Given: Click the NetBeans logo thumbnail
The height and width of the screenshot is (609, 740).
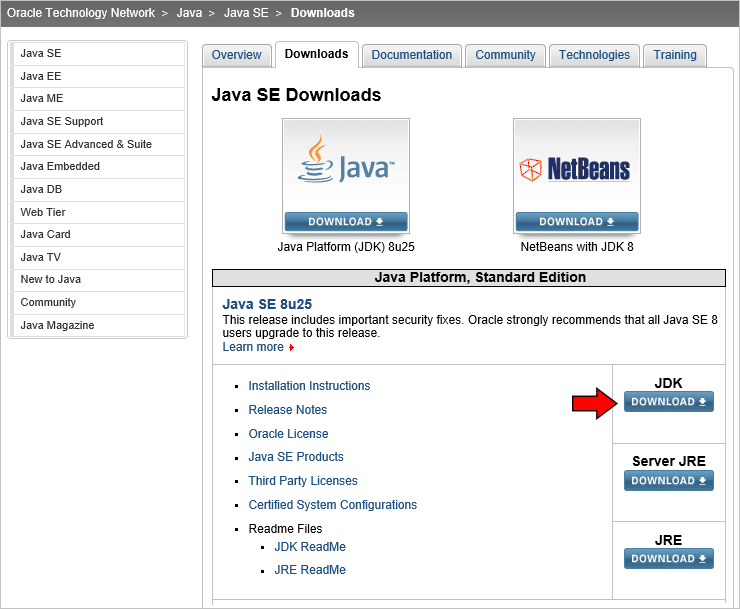Looking at the screenshot, I should click(x=577, y=165).
